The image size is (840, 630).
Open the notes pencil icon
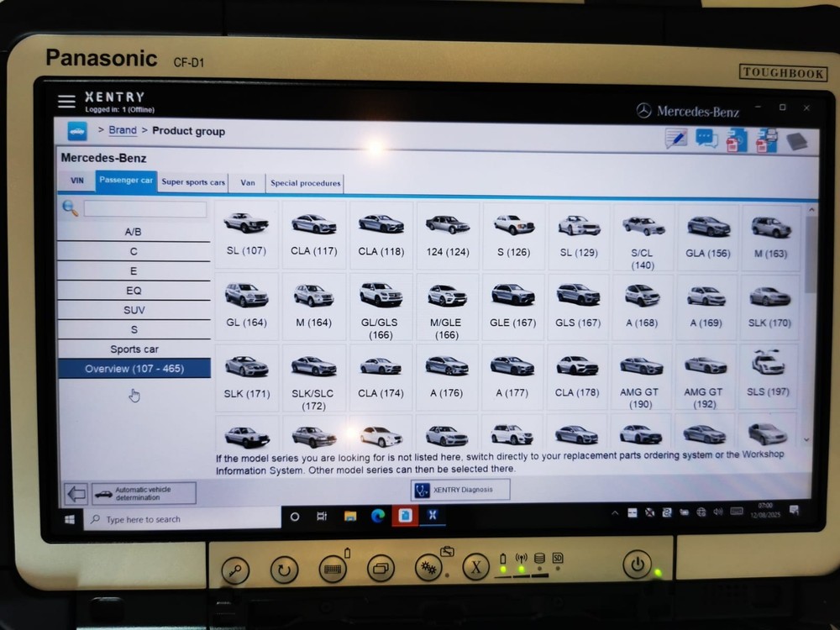pyautogui.click(x=676, y=139)
